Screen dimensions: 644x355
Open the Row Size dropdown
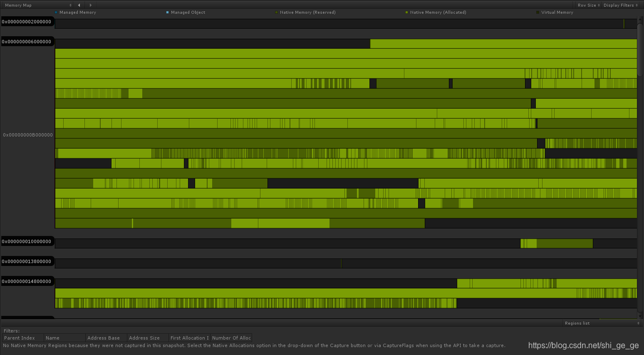pyautogui.click(x=587, y=5)
